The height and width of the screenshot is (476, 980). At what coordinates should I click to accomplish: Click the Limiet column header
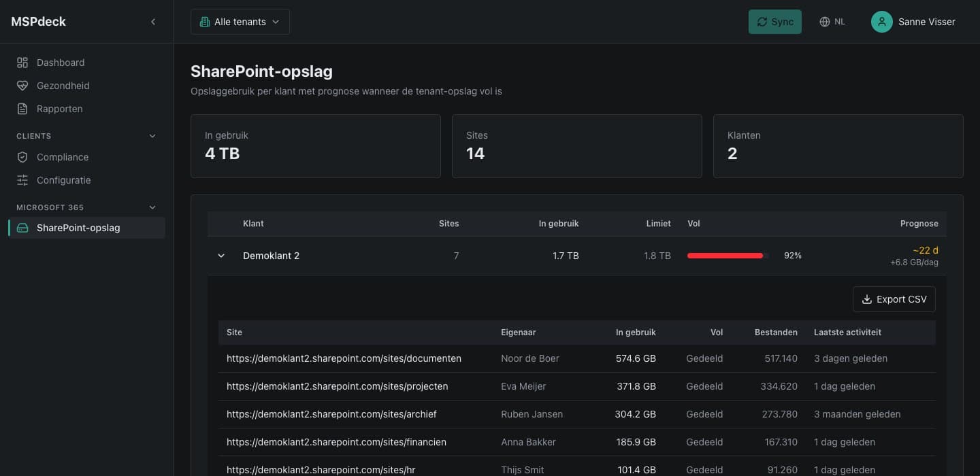[659, 223]
